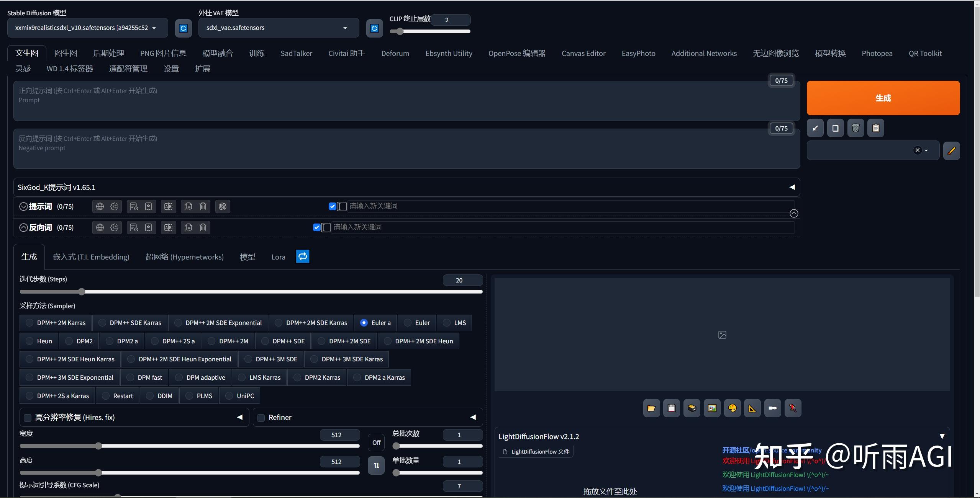The height and width of the screenshot is (498, 980).
Task: Open the external VAE model dropdown
Action: point(278,28)
